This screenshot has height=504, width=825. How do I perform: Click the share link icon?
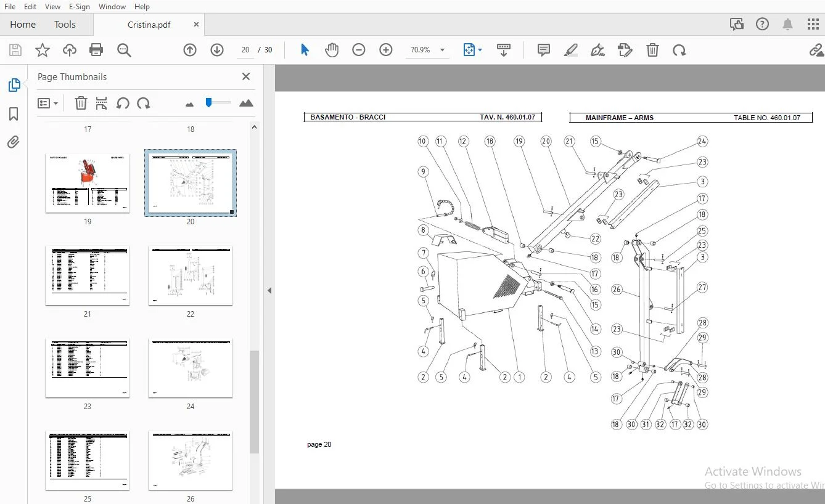817,50
